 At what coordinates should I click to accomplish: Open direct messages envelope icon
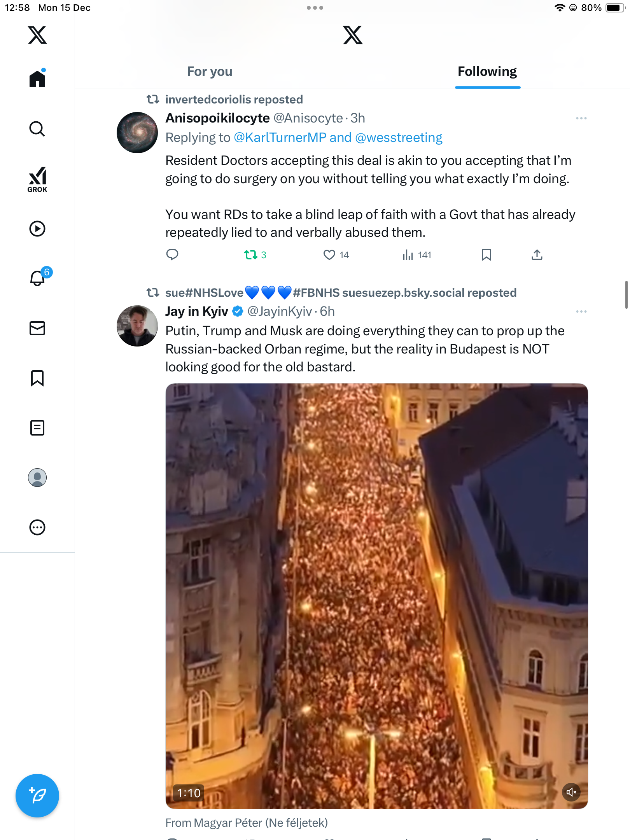coord(37,328)
